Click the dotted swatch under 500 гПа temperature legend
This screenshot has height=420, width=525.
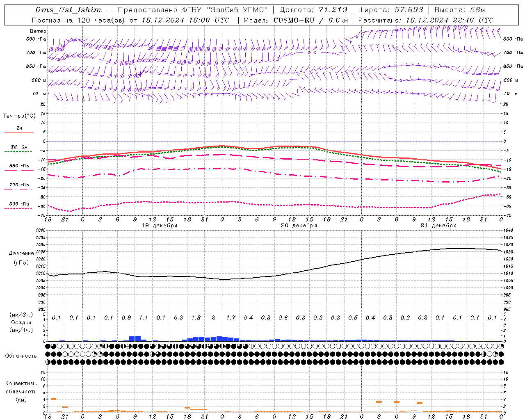pos(19,208)
